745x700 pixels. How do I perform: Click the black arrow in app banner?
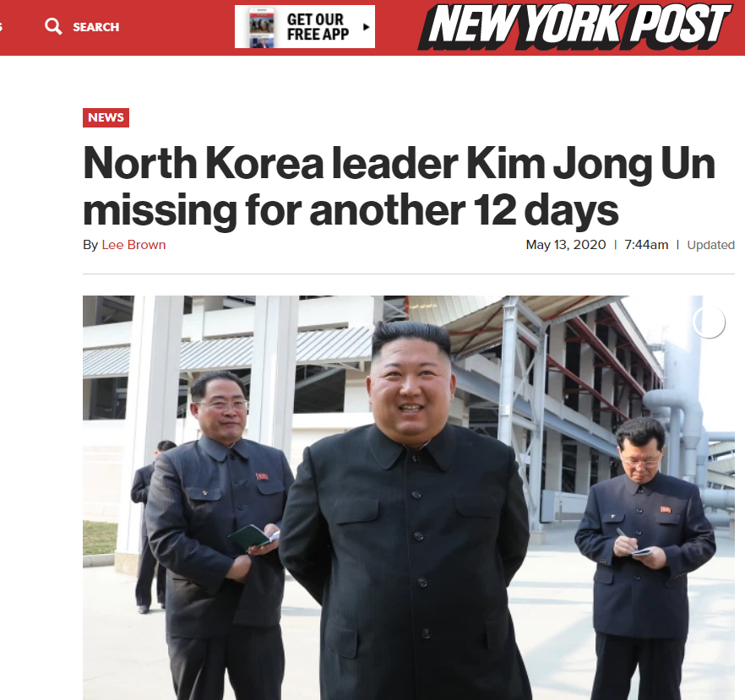(x=366, y=27)
